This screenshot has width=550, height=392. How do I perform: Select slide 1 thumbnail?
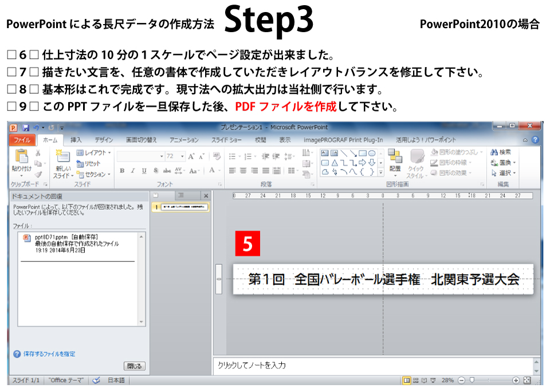184,207
